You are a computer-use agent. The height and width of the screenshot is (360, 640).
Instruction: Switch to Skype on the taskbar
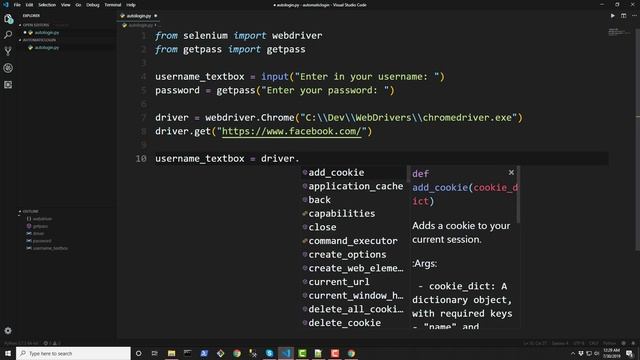(x=269, y=353)
